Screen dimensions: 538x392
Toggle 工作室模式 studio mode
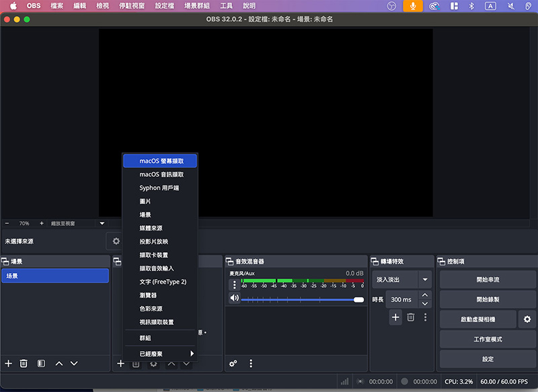point(488,339)
